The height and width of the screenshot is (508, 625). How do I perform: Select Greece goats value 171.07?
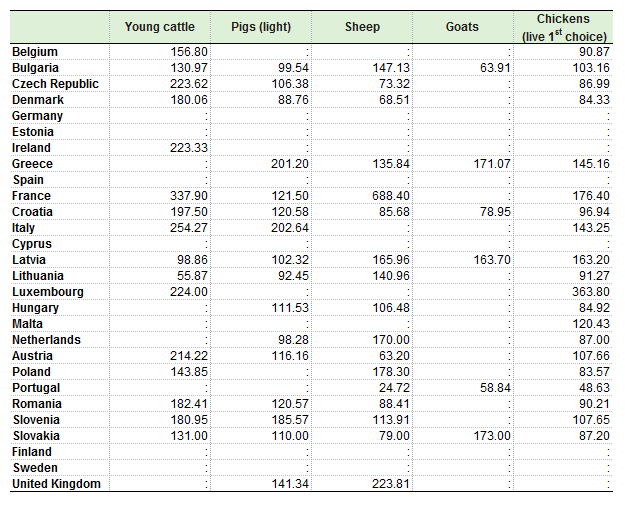[x=491, y=164]
